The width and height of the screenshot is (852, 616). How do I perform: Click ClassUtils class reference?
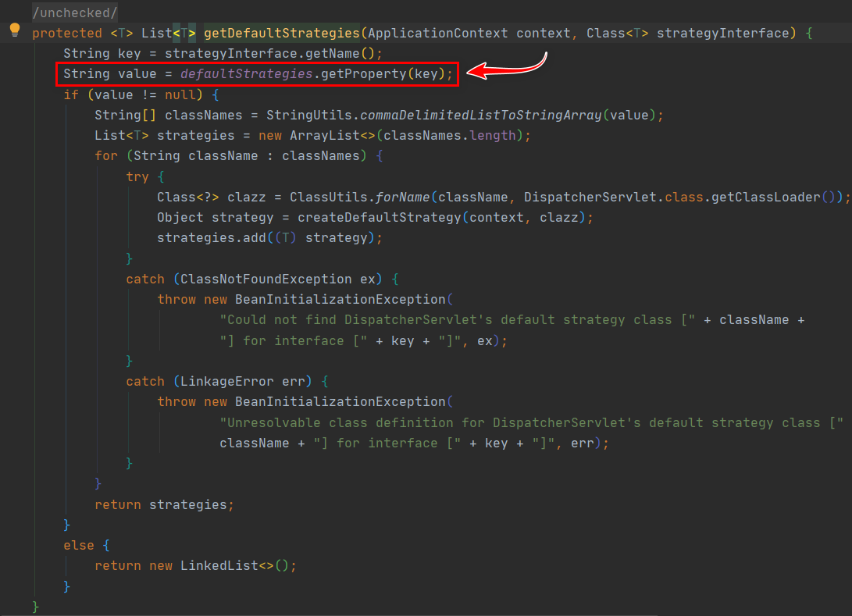coord(328,198)
